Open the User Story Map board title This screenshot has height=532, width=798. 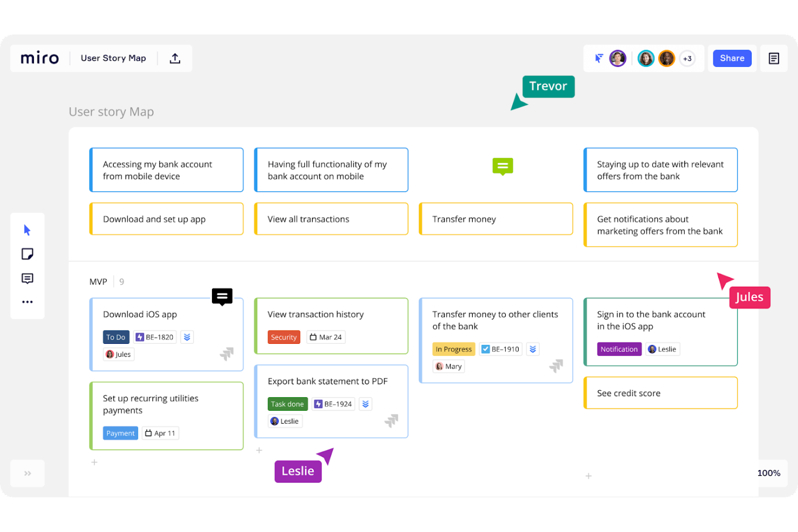coord(113,58)
